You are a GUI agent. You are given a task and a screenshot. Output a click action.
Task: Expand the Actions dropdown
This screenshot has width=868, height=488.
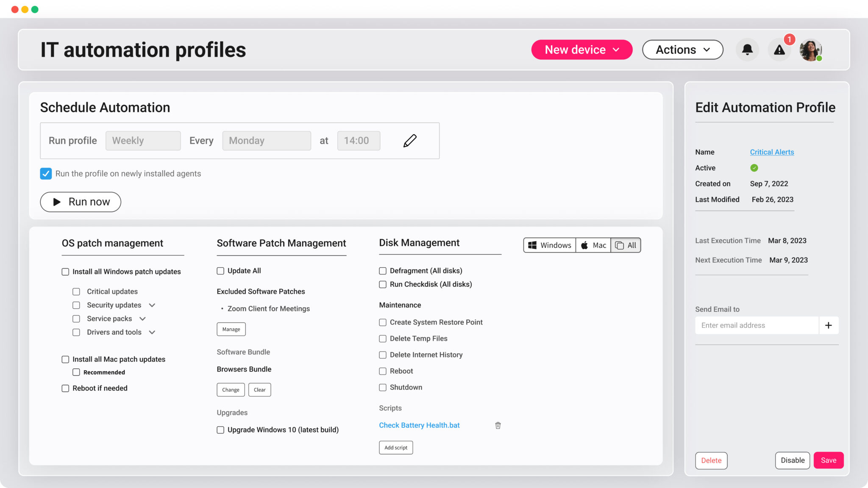(682, 50)
